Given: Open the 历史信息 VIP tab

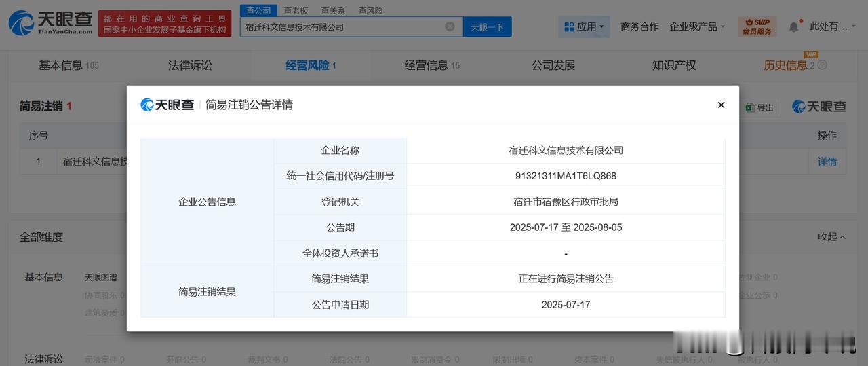Looking at the screenshot, I should pos(785,65).
